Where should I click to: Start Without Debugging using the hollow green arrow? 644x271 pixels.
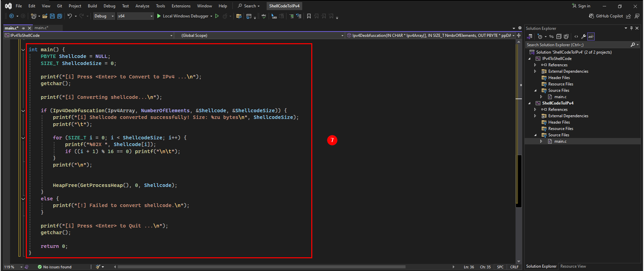217,16
